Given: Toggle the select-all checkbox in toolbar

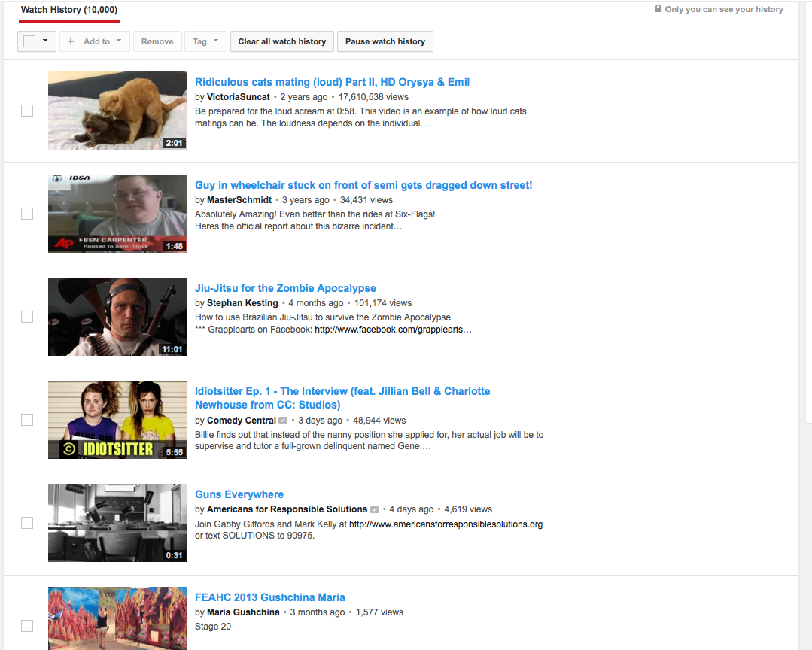Looking at the screenshot, I should 29,41.
